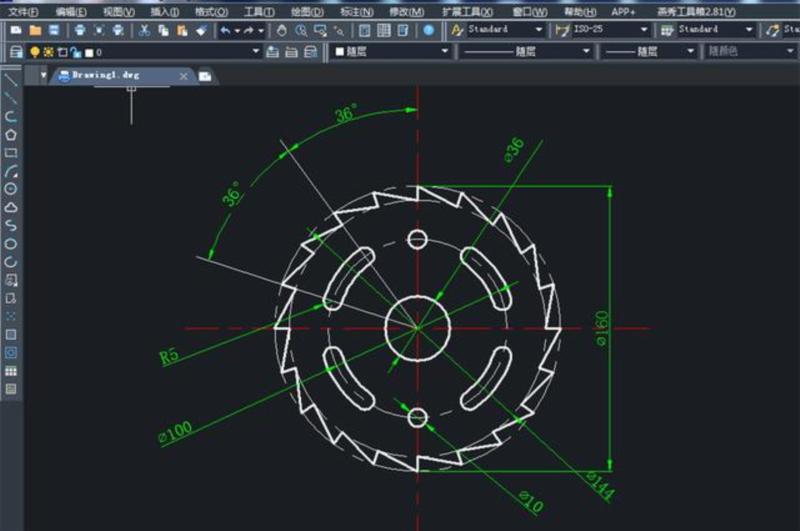
Task: Toggle layer 0 lock padlock icon
Action: (x=76, y=52)
